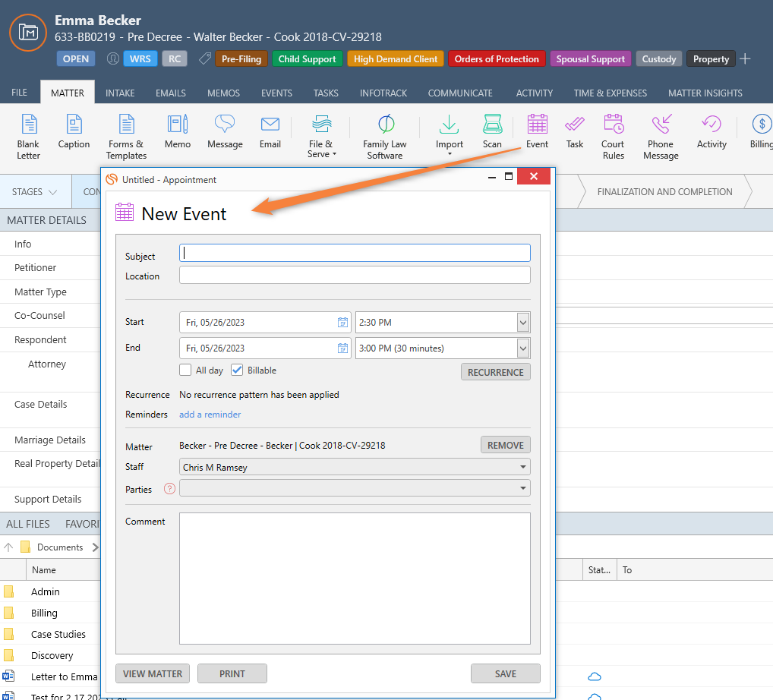Create a new Task

(574, 131)
